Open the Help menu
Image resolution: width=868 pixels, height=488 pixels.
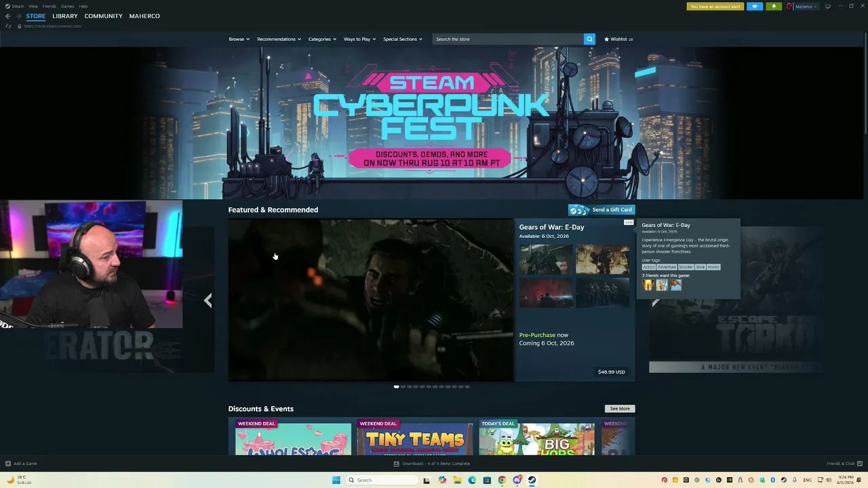[x=83, y=6]
